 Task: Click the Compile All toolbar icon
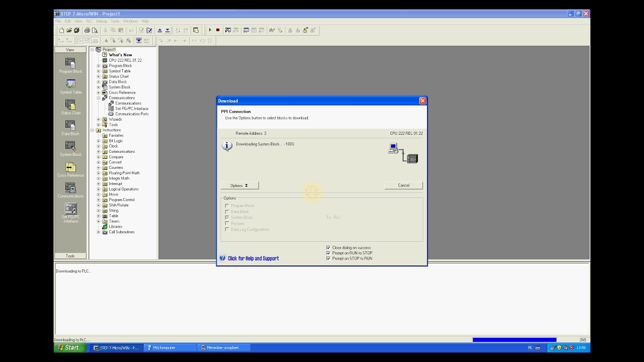click(149, 30)
